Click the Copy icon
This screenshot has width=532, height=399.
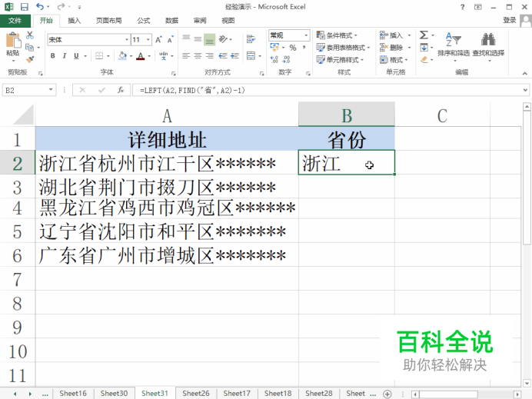(30, 47)
